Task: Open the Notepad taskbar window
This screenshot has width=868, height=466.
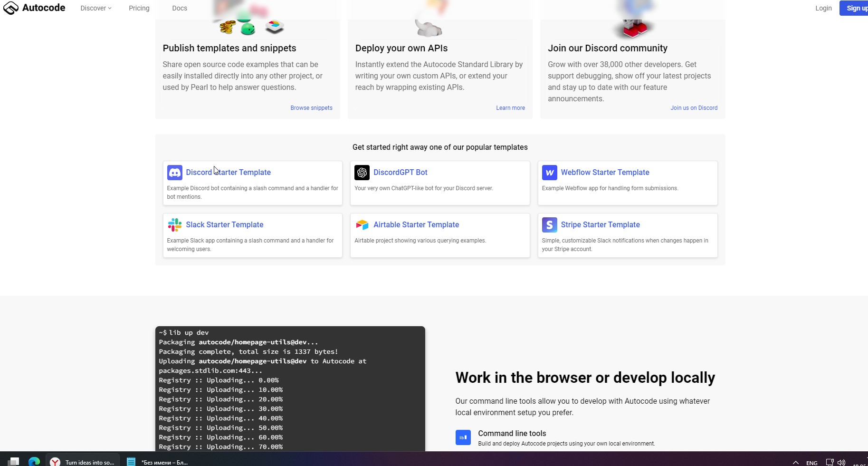Action: (158, 462)
